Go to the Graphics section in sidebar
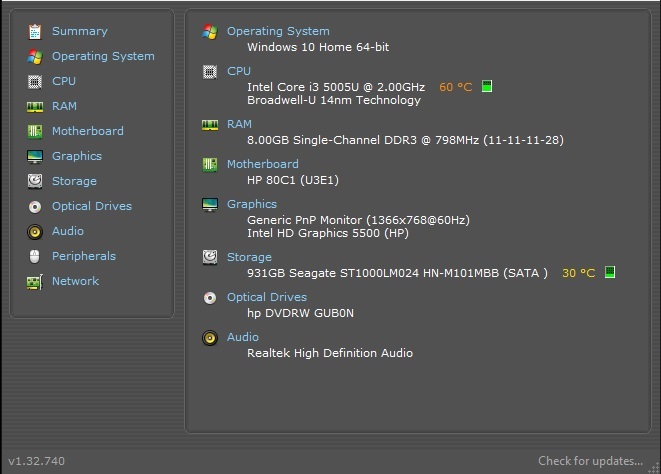 tap(77, 156)
